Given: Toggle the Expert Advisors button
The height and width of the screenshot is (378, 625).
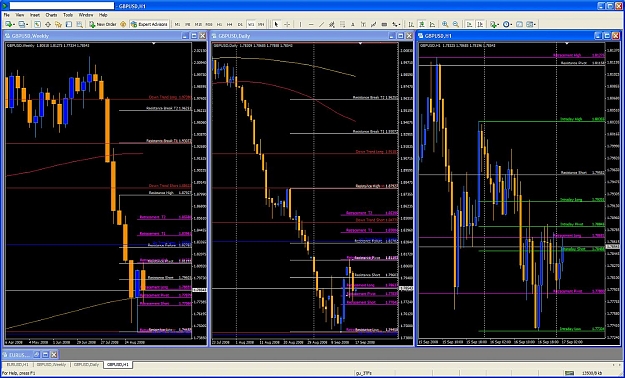Looking at the screenshot, I should (x=149, y=24).
